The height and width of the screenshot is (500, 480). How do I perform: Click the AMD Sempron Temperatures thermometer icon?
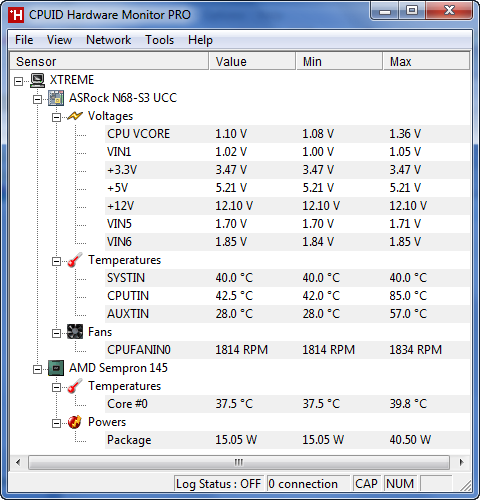[75, 386]
